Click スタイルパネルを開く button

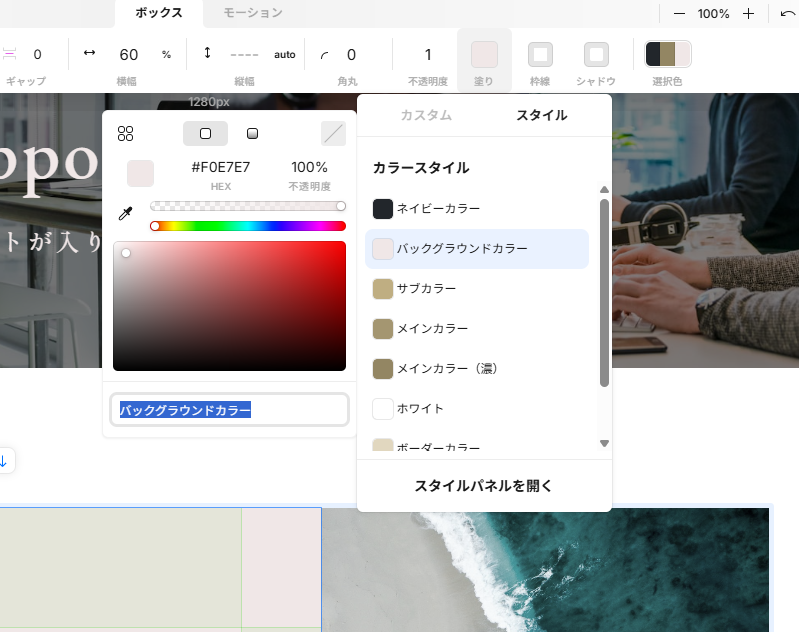point(483,486)
